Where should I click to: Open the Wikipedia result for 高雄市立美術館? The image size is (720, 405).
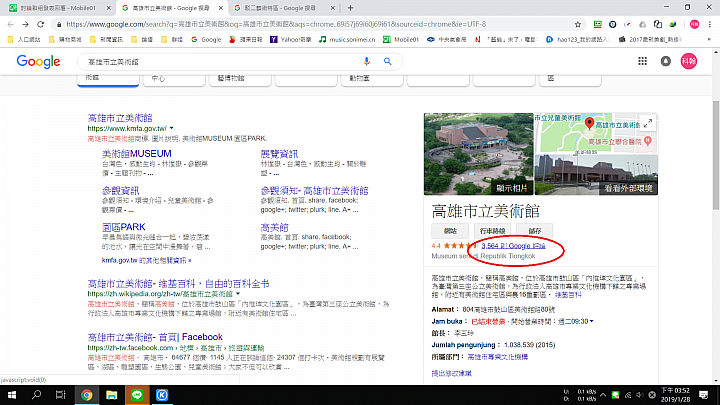(178, 284)
